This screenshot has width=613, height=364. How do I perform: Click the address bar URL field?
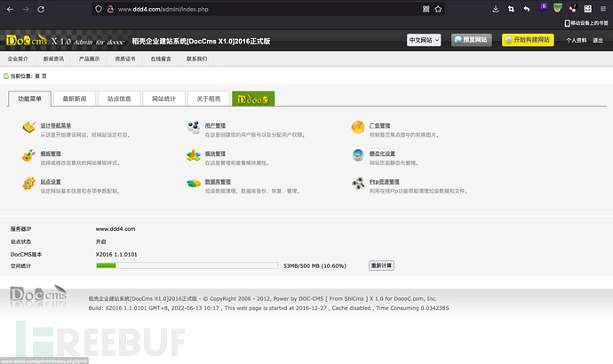click(267, 9)
